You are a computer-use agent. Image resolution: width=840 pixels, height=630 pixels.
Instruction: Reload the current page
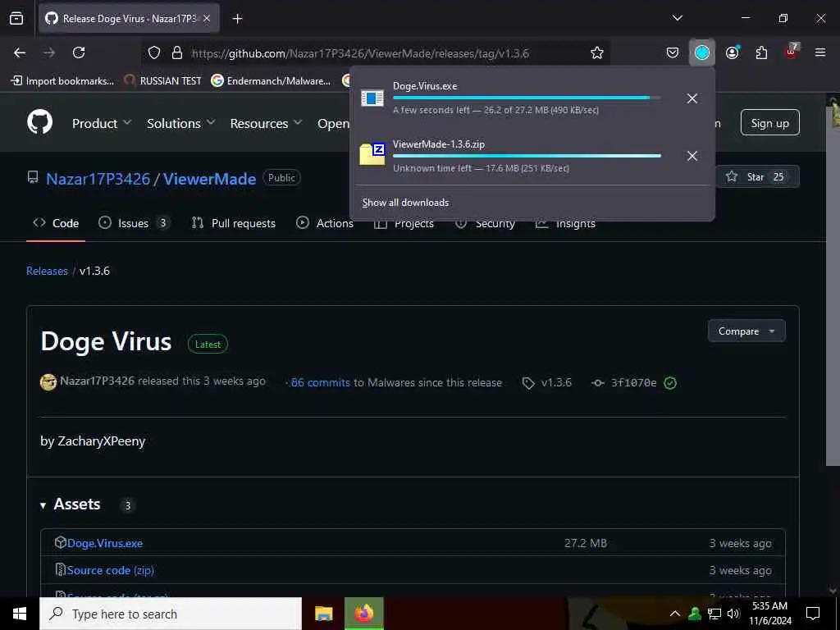tap(79, 52)
